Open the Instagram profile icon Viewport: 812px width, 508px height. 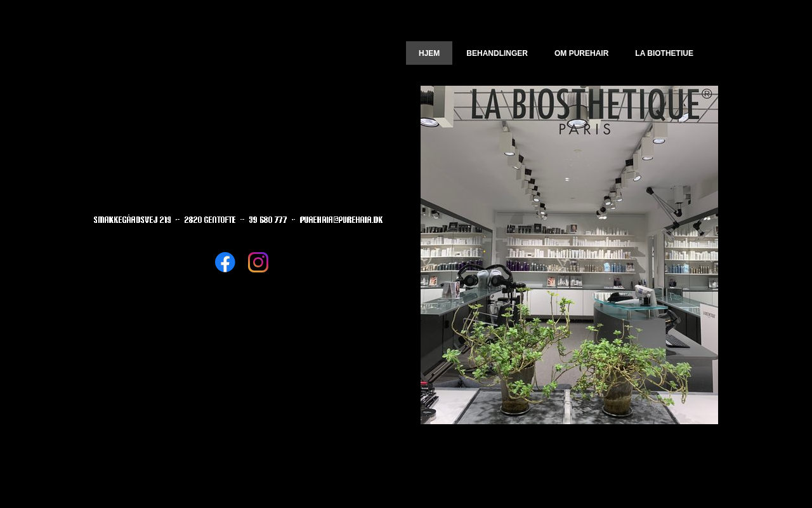click(258, 262)
